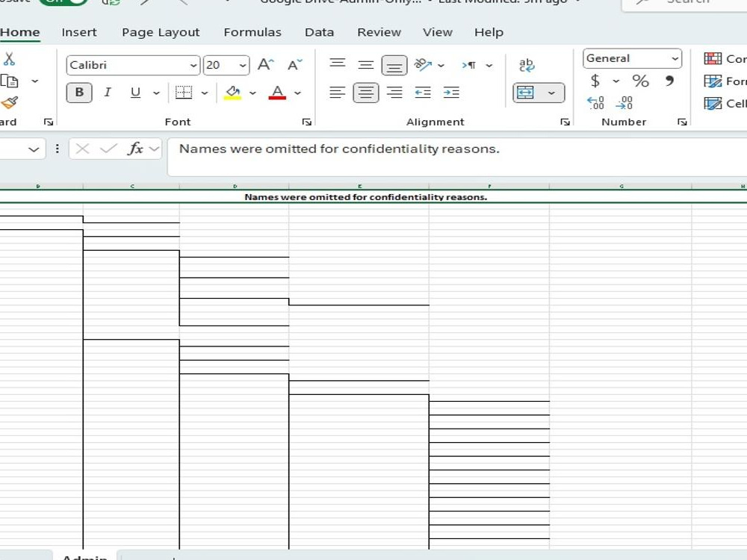
Task: Open font color dropdown arrow
Action: point(298,93)
